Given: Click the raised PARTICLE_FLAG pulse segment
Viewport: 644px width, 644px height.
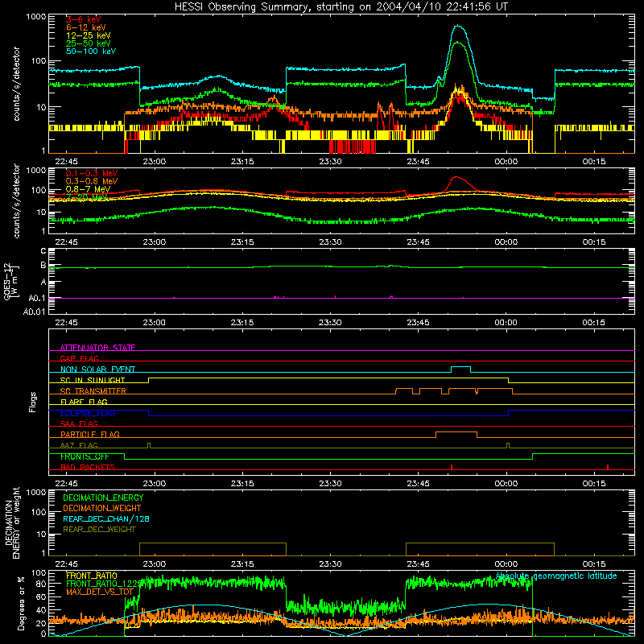Looking at the screenshot, I should point(456,432).
